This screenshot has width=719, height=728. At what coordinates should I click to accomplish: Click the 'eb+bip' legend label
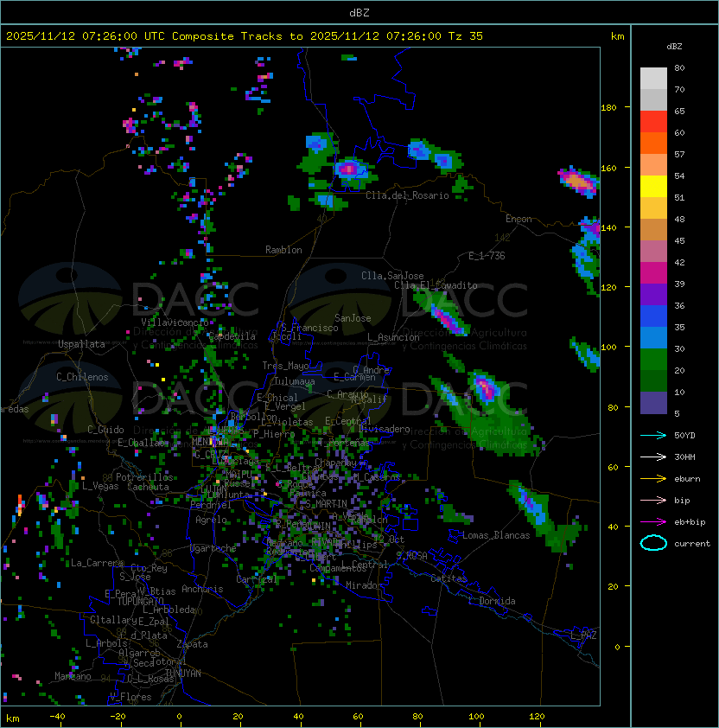pos(690,522)
